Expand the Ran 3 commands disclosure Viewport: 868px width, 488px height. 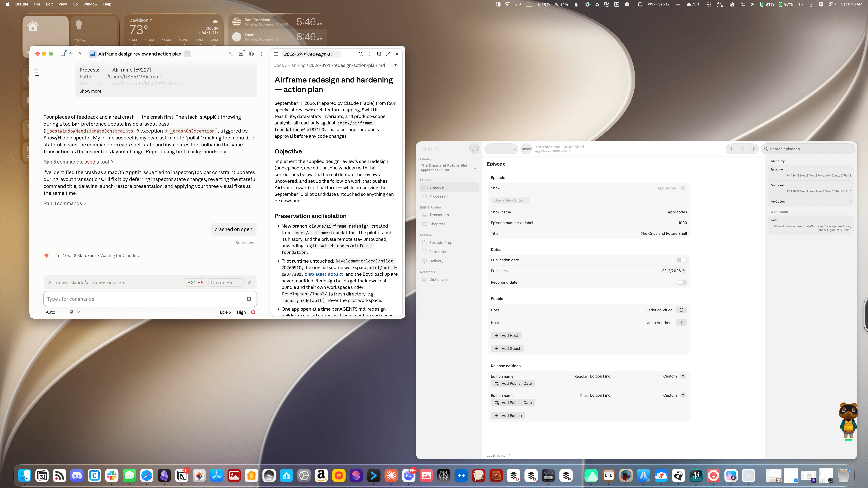coord(65,203)
